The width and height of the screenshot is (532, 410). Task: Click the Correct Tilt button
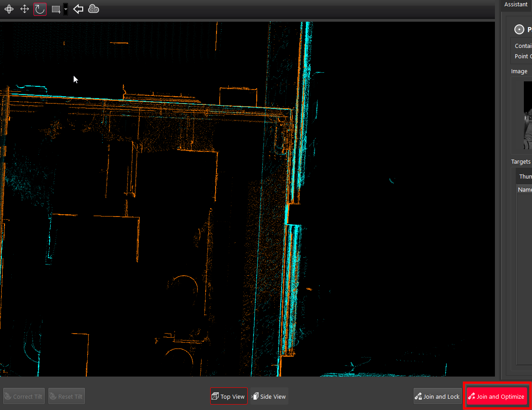click(x=24, y=396)
